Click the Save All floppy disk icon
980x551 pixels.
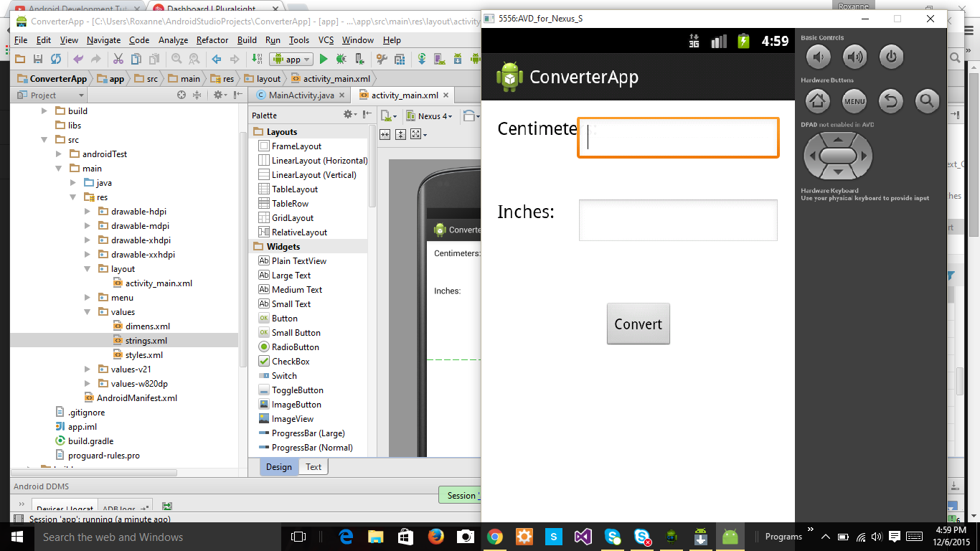pos(38,59)
